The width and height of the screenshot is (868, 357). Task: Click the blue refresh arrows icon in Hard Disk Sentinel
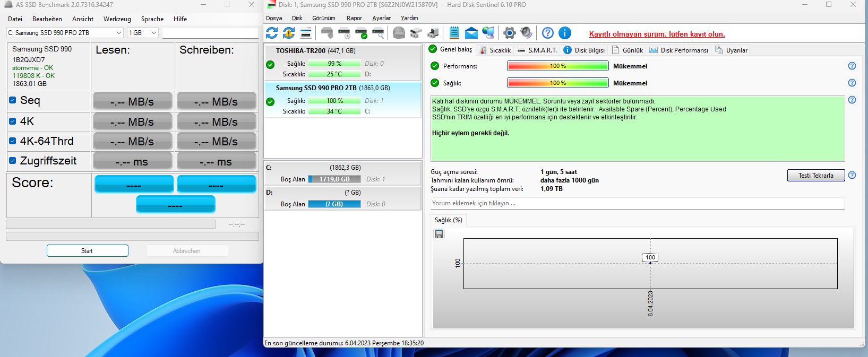272,33
